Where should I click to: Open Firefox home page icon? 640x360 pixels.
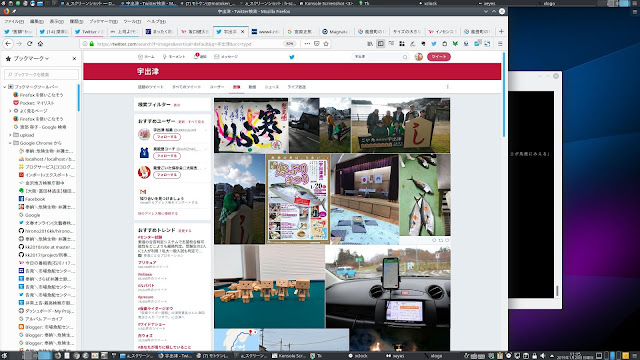point(40,44)
